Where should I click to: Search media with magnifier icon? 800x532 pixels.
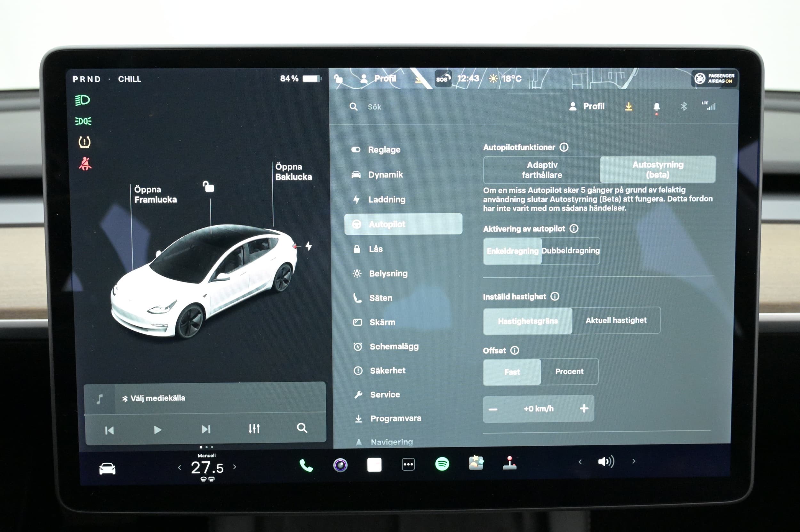[x=302, y=428]
